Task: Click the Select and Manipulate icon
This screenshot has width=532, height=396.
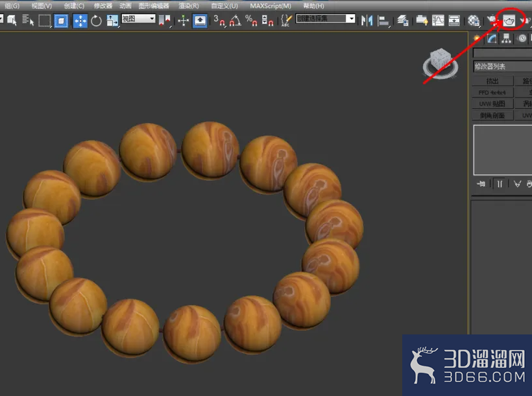Action: click(183, 20)
